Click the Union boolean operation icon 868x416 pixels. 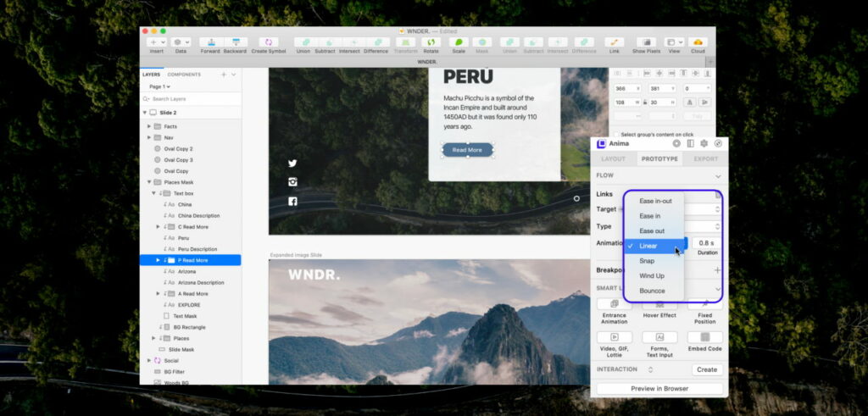tap(303, 42)
